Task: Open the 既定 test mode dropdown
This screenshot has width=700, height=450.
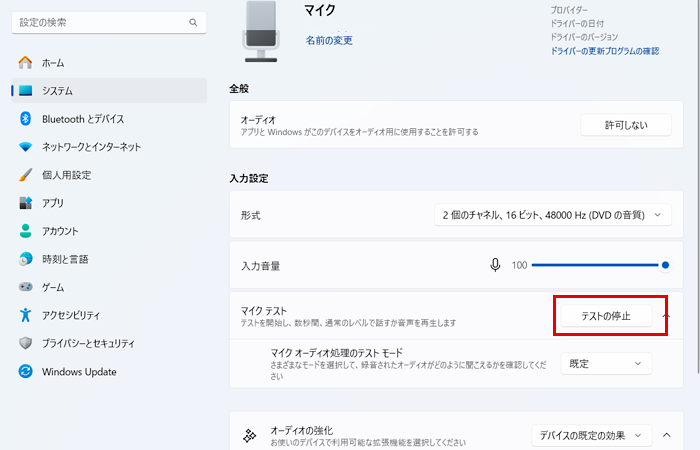Action: 606,364
